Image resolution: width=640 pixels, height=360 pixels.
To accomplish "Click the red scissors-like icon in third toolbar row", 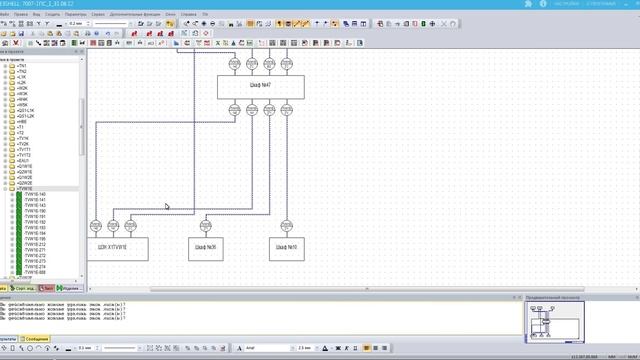I will tap(16, 43).
